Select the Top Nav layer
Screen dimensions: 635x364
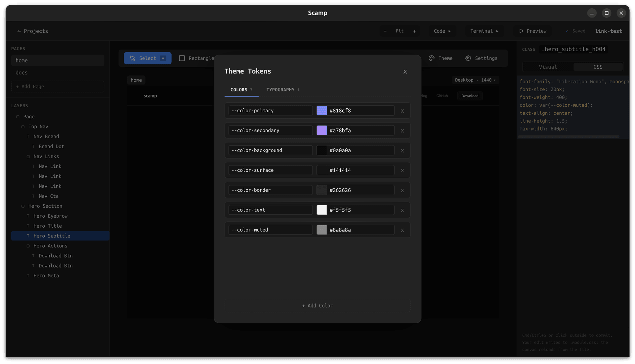[60, 127]
